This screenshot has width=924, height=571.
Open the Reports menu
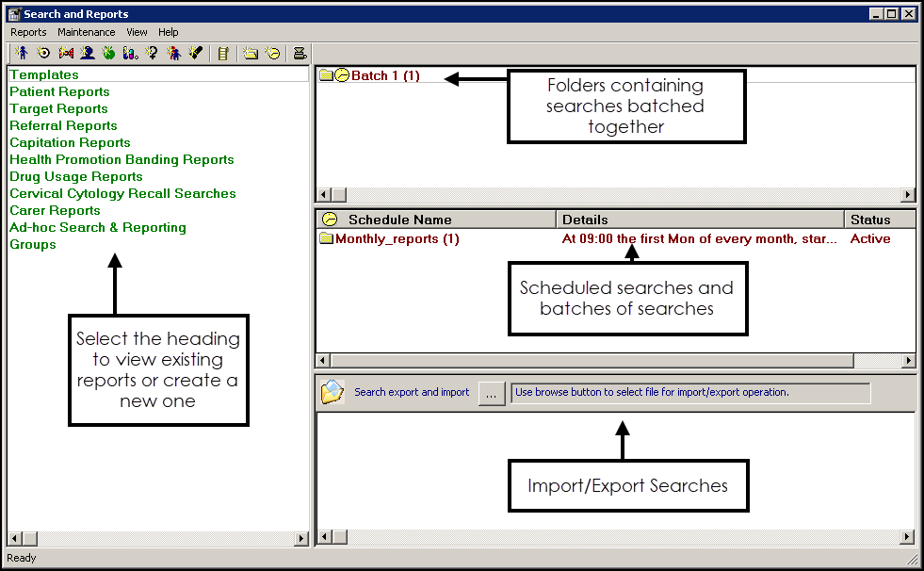28,32
